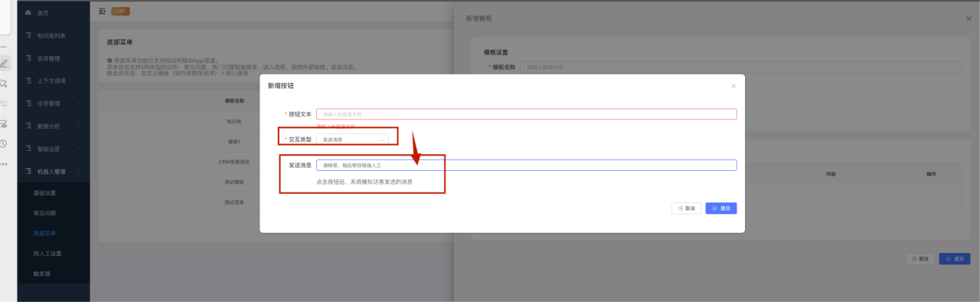Click the 内容 column header in 新增模板 panel

tap(831, 174)
